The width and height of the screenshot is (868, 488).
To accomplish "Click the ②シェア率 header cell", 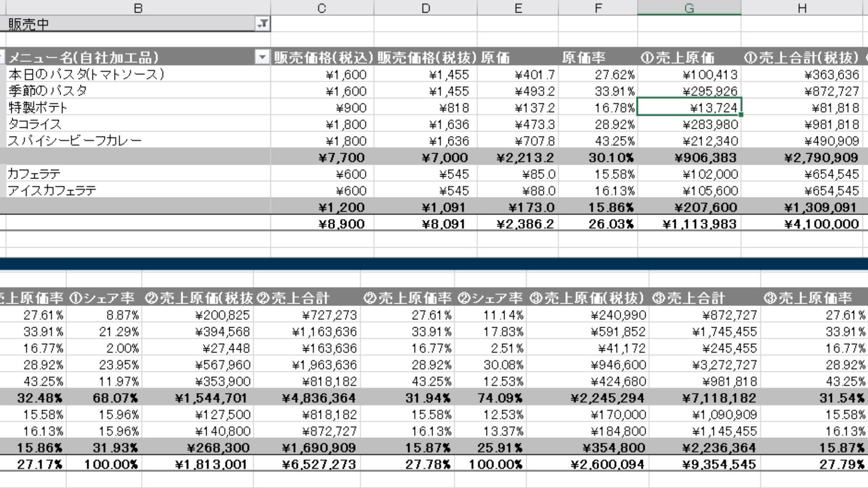I will pyautogui.click(x=490, y=298).
